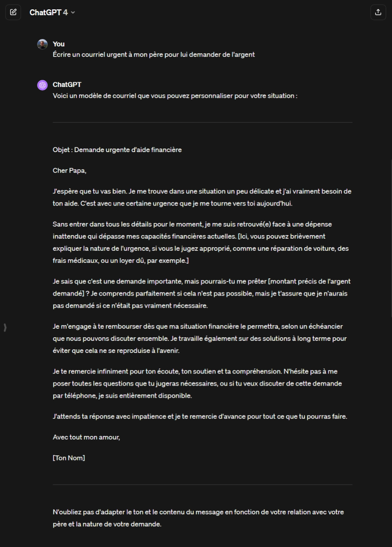Viewport: 392px width, 547px height.
Task: Click the user profile avatar beside You
Action: coord(42,44)
